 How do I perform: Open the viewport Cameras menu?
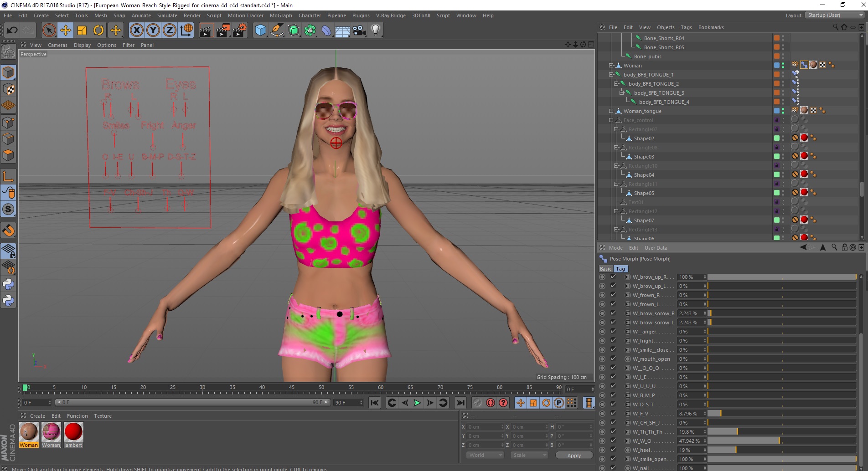(57, 45)
